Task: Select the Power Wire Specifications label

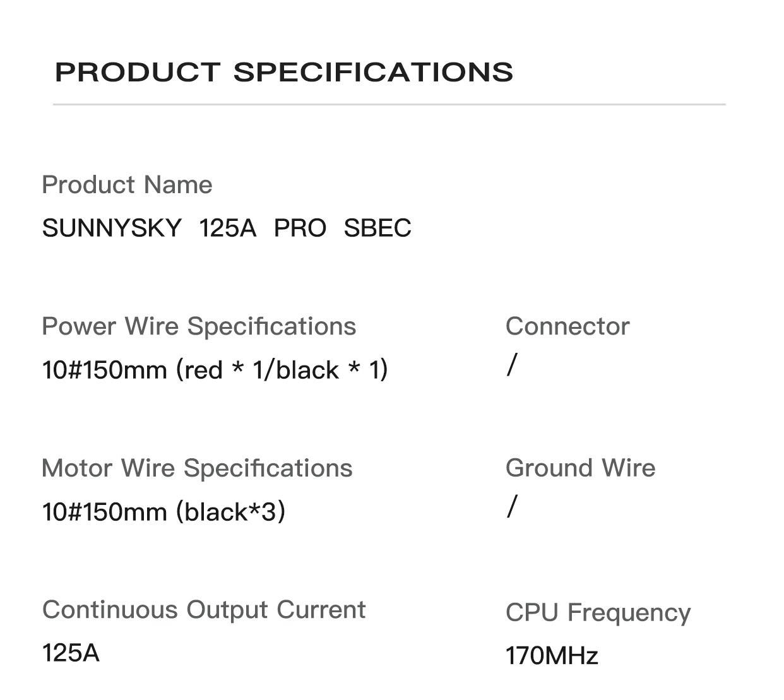Action: coord(199,326)
